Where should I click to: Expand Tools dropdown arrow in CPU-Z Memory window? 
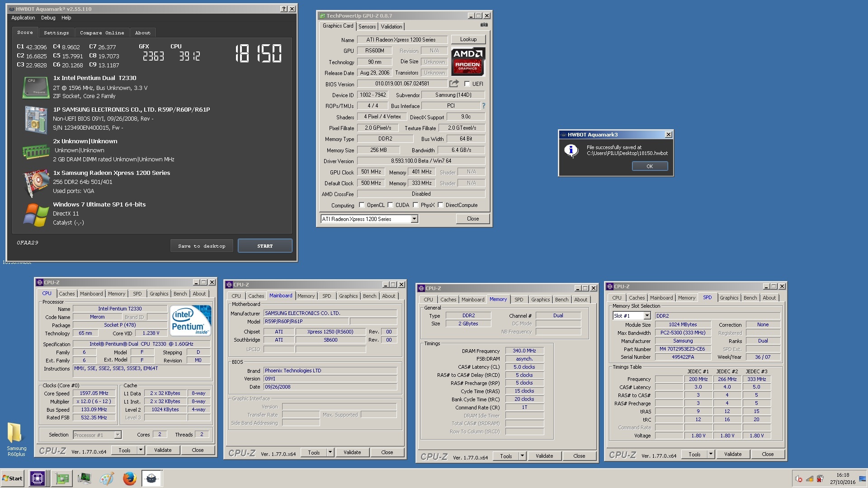click(522, 456)
